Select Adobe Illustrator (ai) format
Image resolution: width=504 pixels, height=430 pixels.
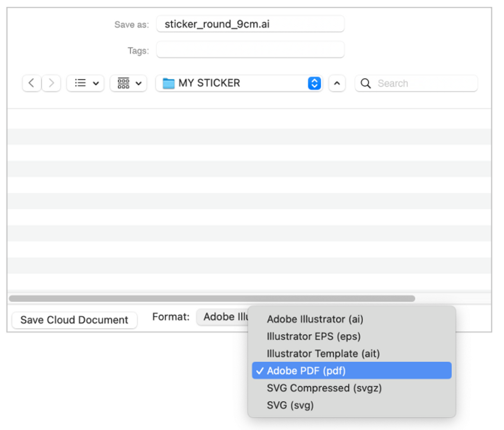[x=315, y=319]
